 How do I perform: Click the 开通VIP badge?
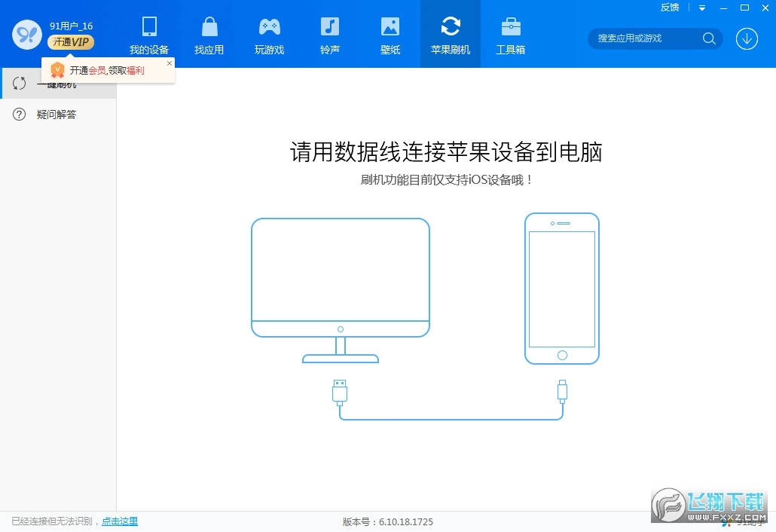(x=70, y=41)
